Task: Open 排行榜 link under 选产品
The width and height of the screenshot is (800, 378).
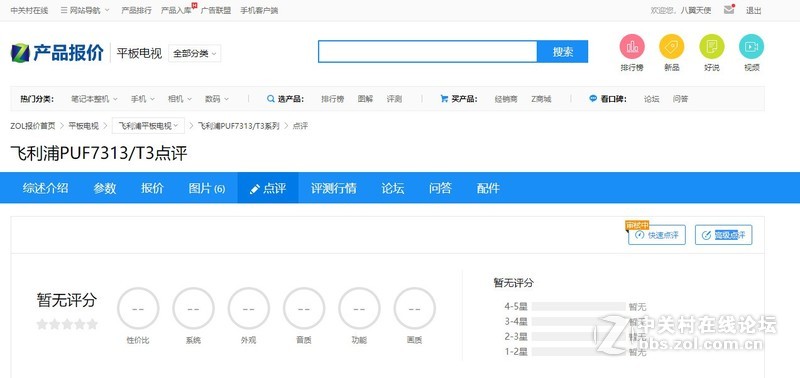Action: point(333,99)
